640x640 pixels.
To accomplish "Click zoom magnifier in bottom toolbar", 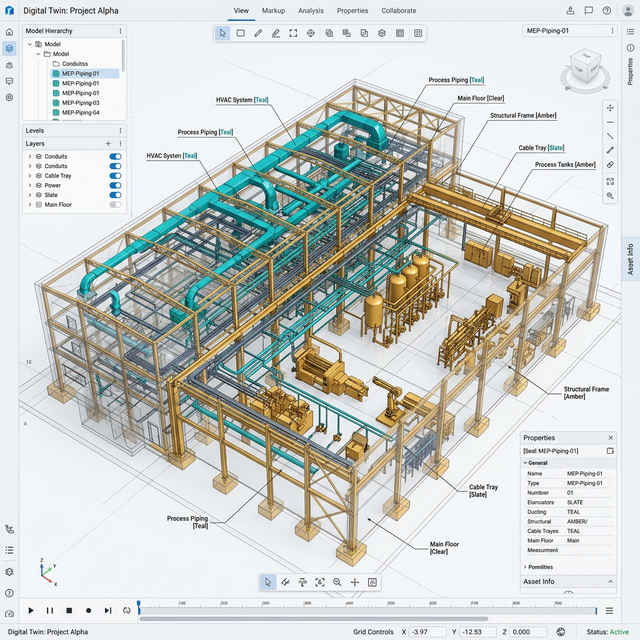I will (337, 582).
